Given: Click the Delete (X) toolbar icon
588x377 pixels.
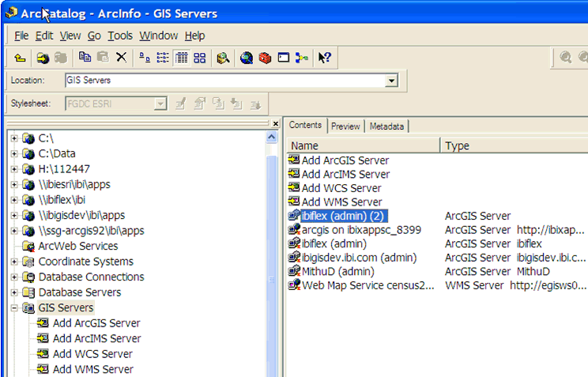Looking at the screenshot, I should point(121,58).
